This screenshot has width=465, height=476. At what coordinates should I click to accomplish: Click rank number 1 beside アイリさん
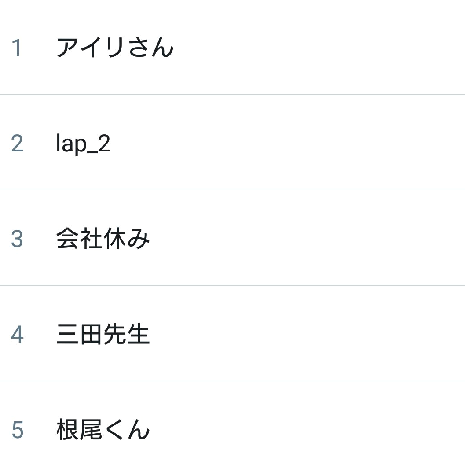click(x=16, y=48)
